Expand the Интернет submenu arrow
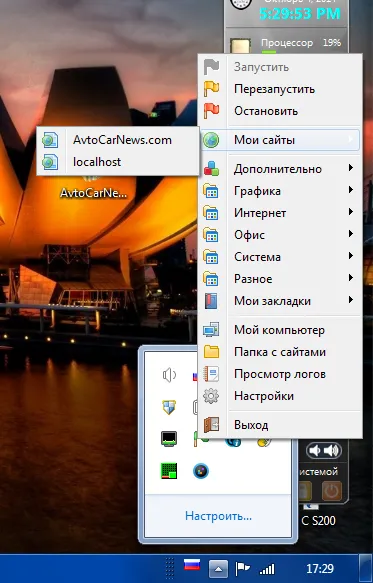The image size is (373, 583). pyautogui.click(x=351, y=212)
